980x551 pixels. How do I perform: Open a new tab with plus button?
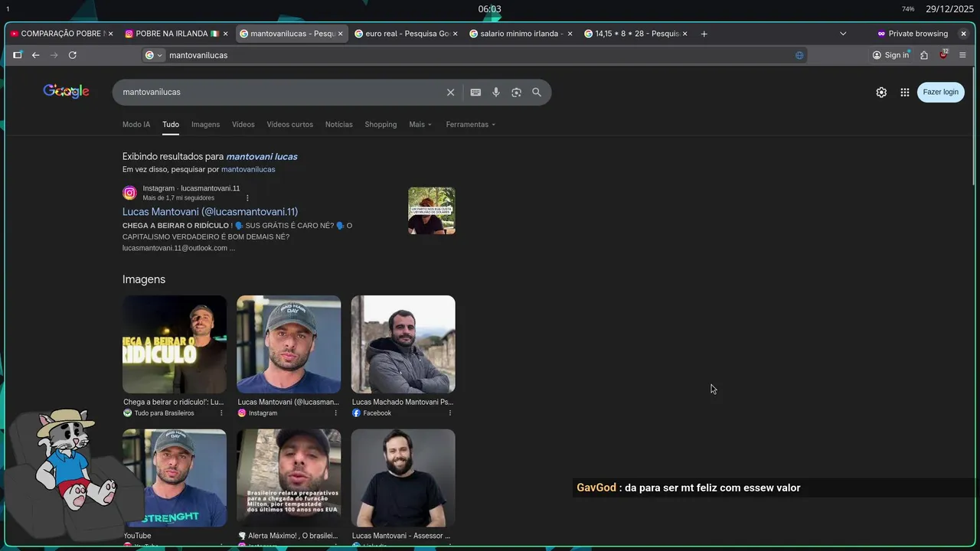[x=704, y=34]
